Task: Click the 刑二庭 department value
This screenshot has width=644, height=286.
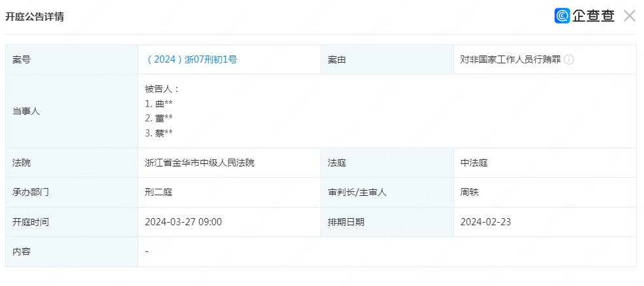Action: tap(159, 193)
